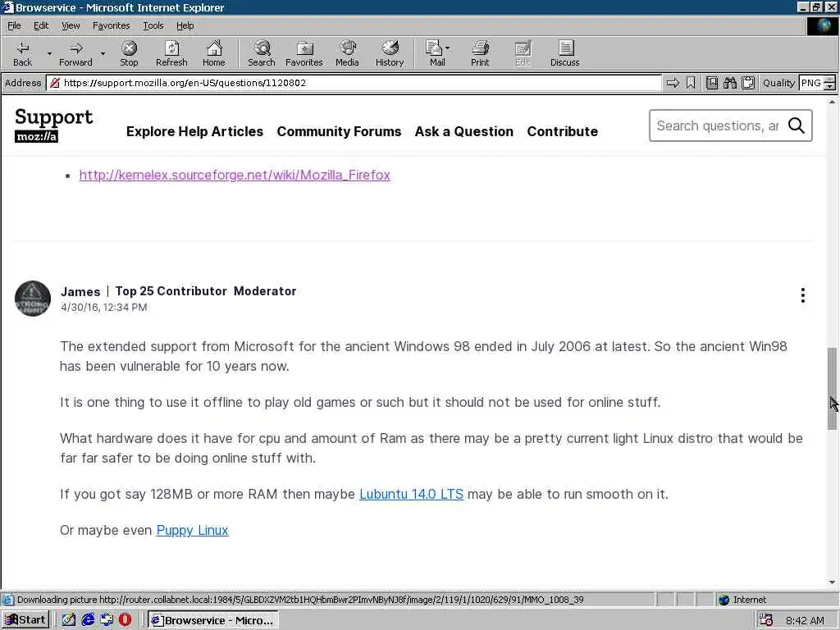Image resolution: width=840 pixels, height=630 pixels.
Task: Click the address bar URL field
Action: click(x=354, y=83)
